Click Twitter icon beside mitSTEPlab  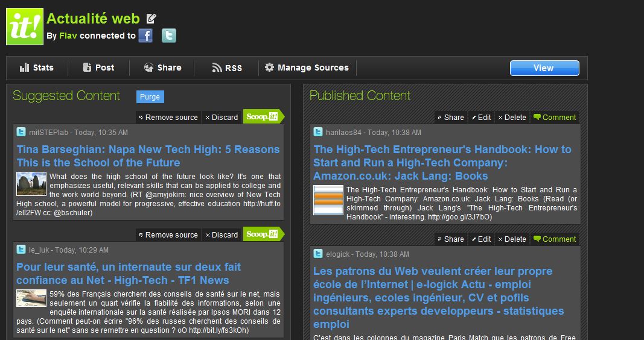click(21, 132)
